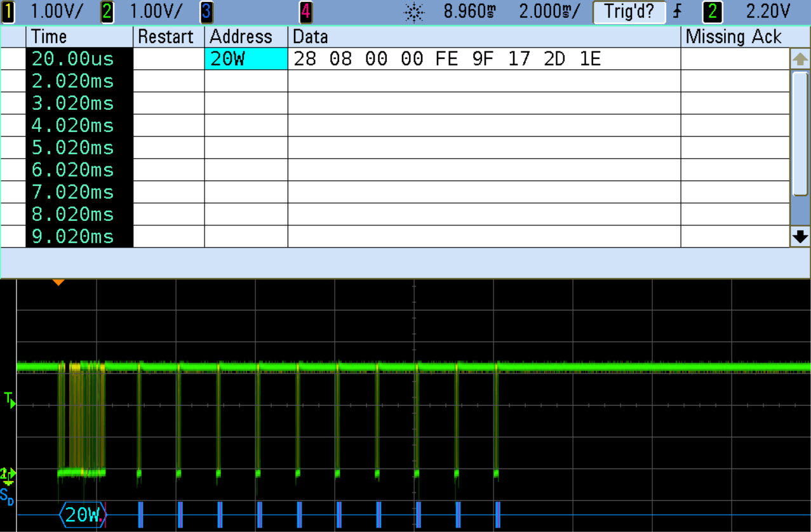Click the highlighted 20W address cell
This screenshot has height=532, width=811.
click(x=246, y=59)
